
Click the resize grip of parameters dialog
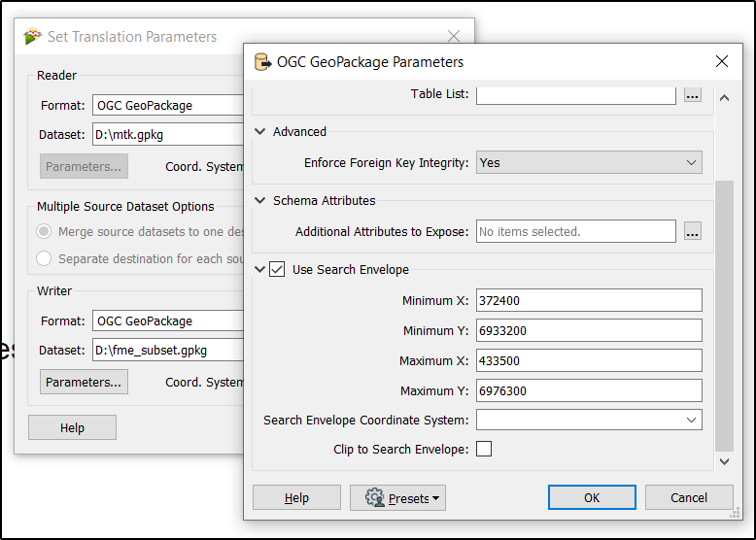(735, 513)
